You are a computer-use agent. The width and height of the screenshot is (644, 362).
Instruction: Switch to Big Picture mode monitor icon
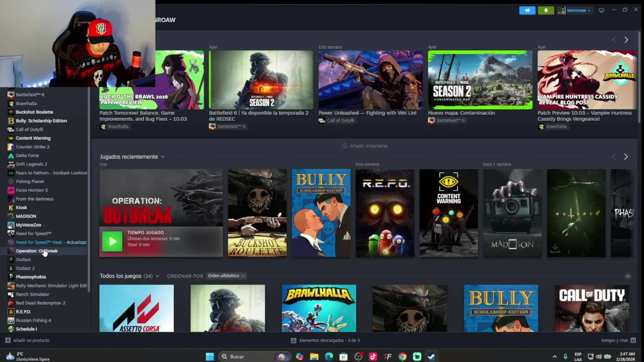(601, 10)
